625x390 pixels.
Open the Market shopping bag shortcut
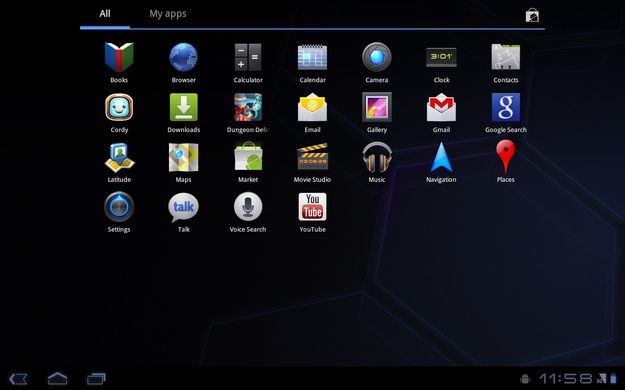[x=532, y=16]
